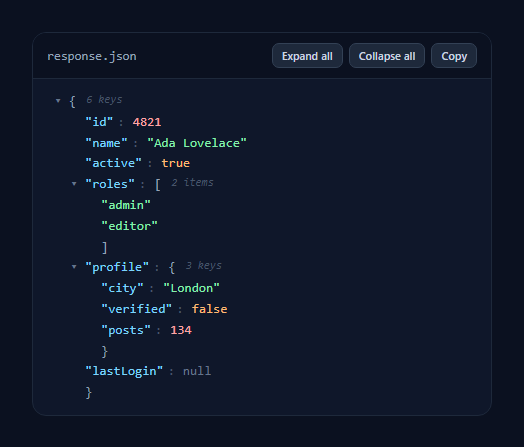Click the true boolean value

(176, 163)
